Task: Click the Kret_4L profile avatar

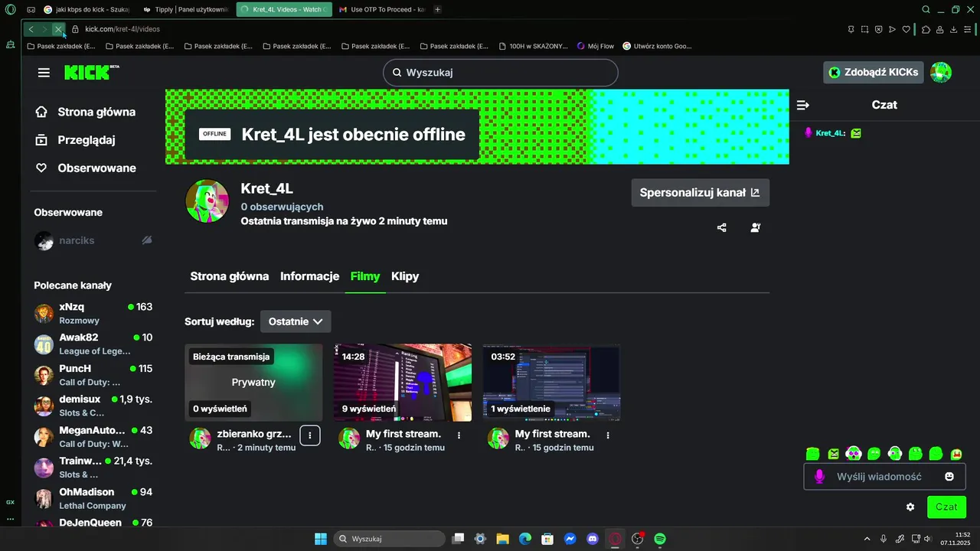Action: coord(207,201)
